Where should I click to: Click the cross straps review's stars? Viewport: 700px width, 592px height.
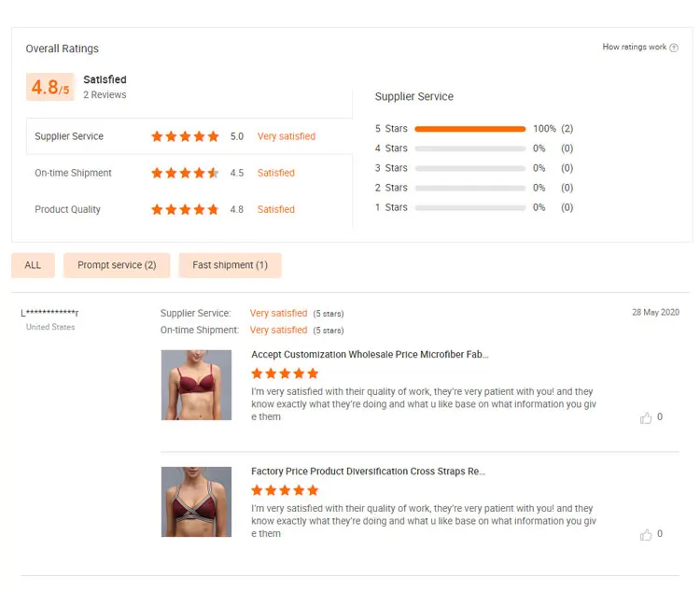pos(285,490)
